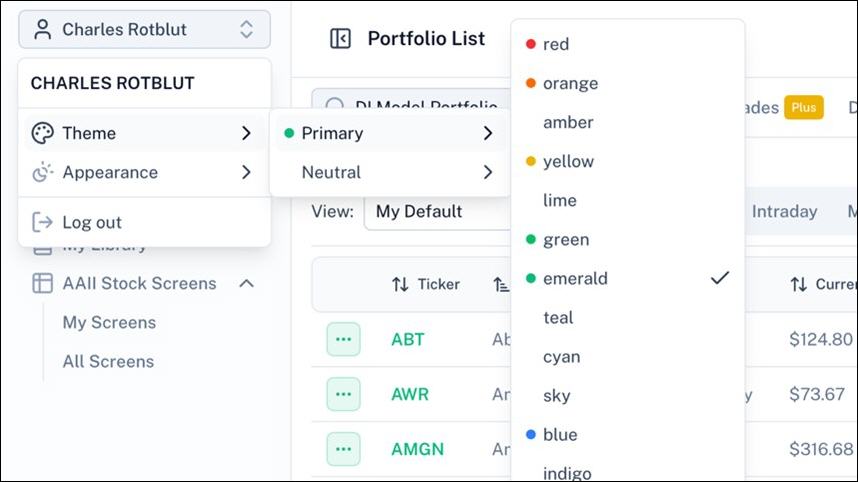The height and width of the screenshot is (482, 858).
Task: Pick lime as primary color
Action: (x=628, y=200)
